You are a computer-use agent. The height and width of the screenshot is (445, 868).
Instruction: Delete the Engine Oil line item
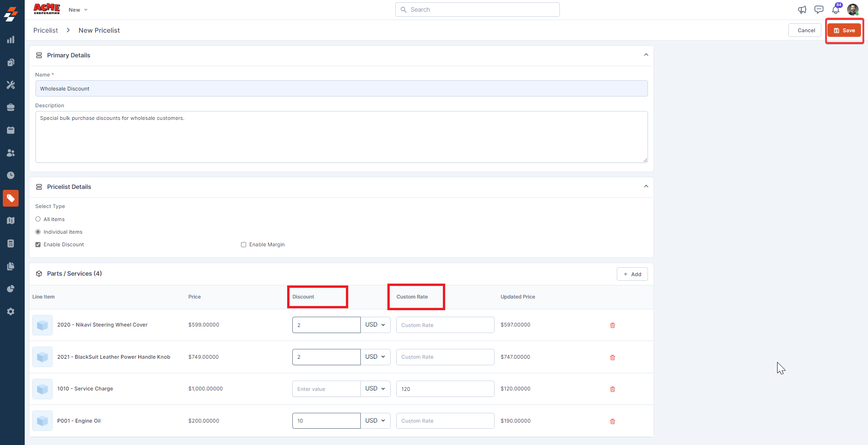click(613, 421)
